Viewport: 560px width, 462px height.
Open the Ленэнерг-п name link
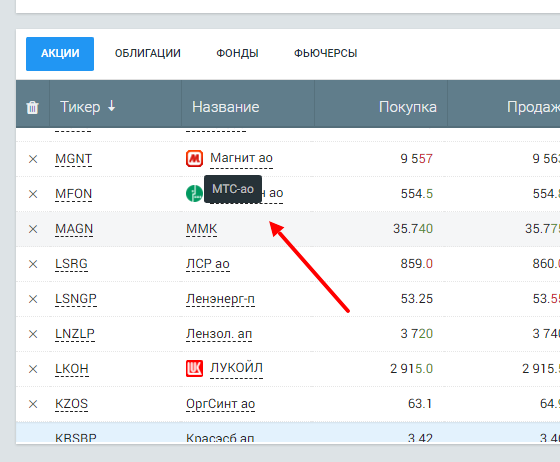pyautogui.click(x=220, y=299)
